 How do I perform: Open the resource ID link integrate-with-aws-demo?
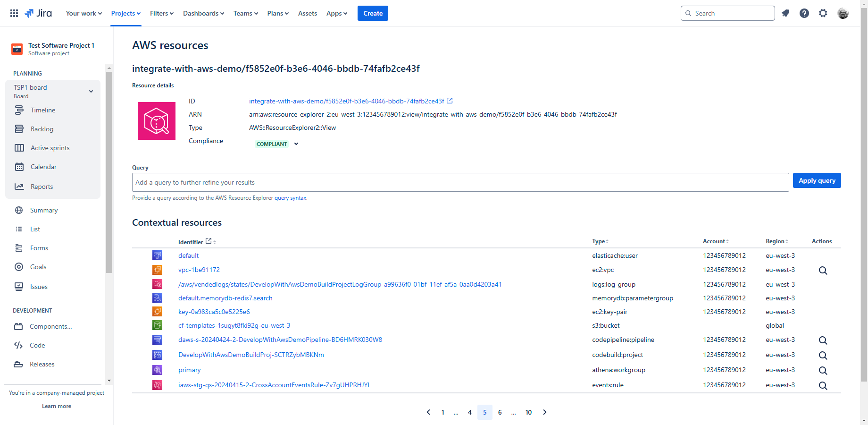(347, 101)
